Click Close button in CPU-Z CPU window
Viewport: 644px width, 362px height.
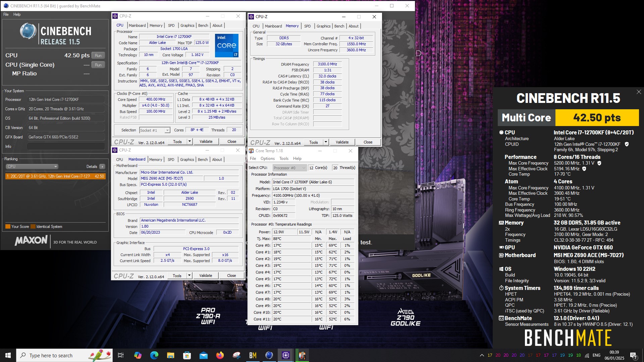[x=232, y=141]
